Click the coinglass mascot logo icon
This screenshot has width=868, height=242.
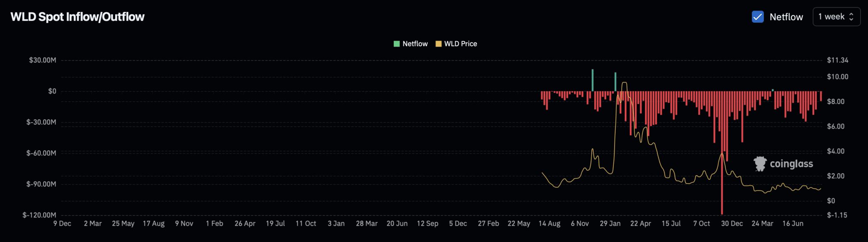[760, 164]
